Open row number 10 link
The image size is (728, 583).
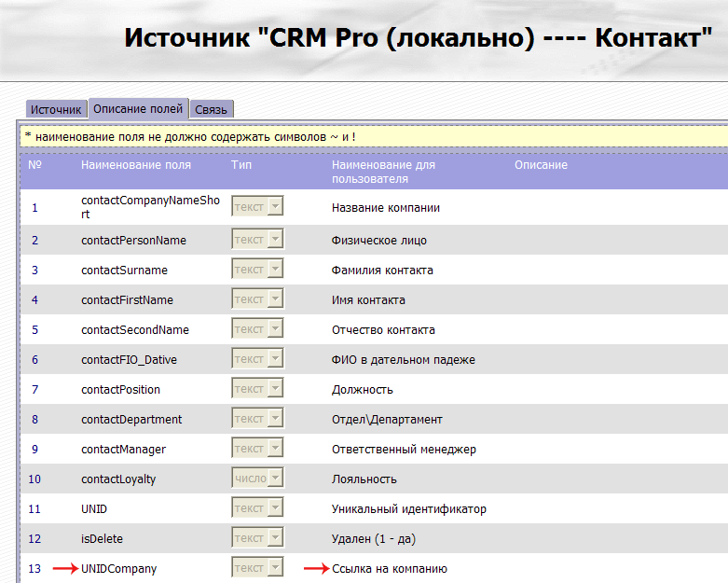point(34,479)
